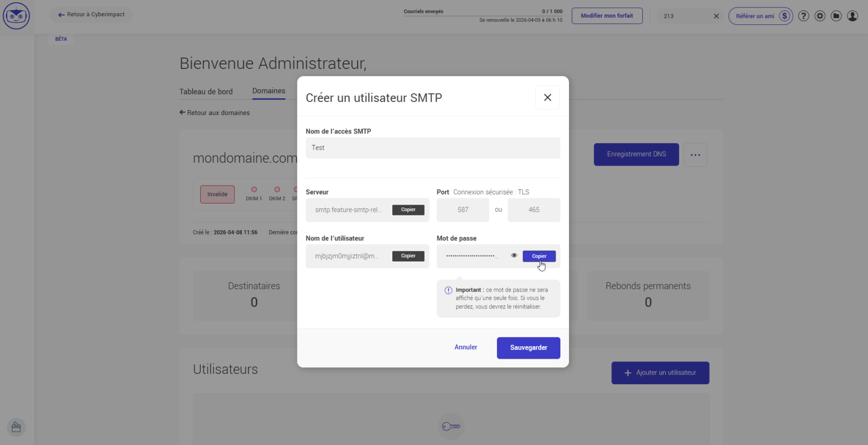Go back via Retour à Cyberimpact
Image resolution: width=868 pixels, height=445 pixels.
click(x=91, y=15)
